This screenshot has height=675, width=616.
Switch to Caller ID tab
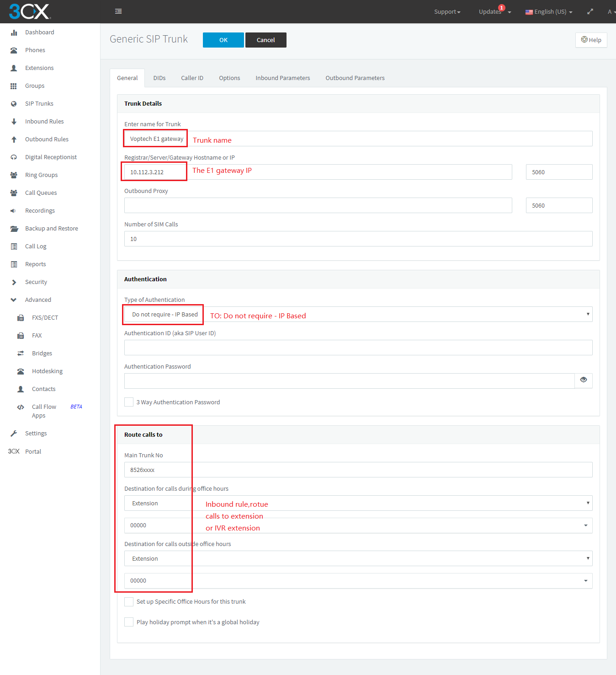pyautogui.click(x=192, y=78)
